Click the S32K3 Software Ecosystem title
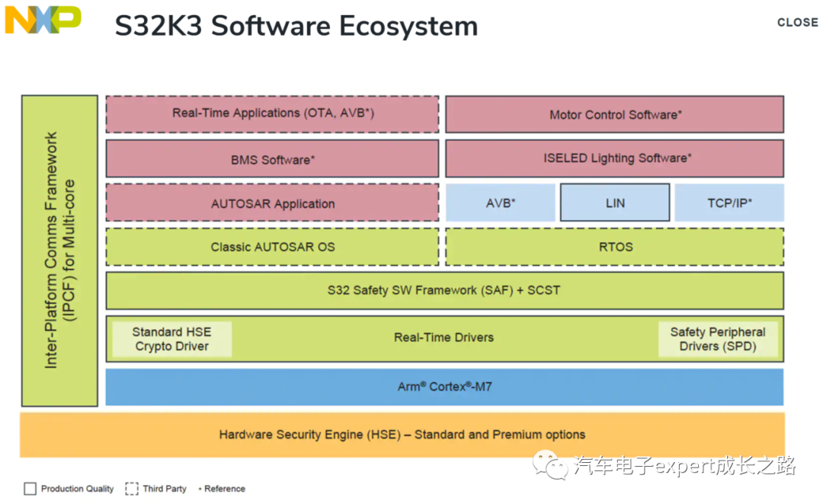The height and width of the screenshot is (504, 823). tap(296, 26)
